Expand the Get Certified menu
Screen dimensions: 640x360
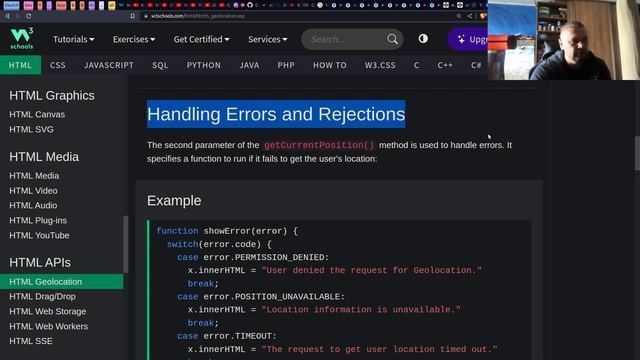[201, 39]
